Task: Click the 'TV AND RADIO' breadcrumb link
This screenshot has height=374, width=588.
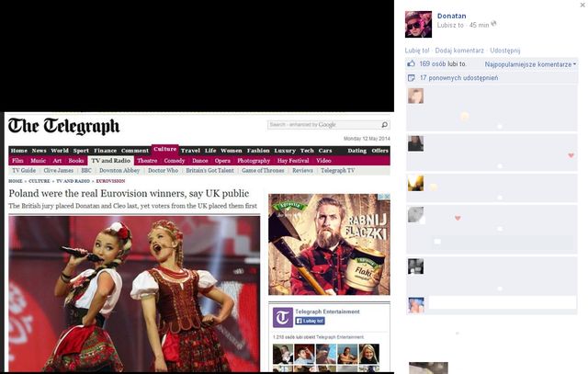Action: click(73, 181)
